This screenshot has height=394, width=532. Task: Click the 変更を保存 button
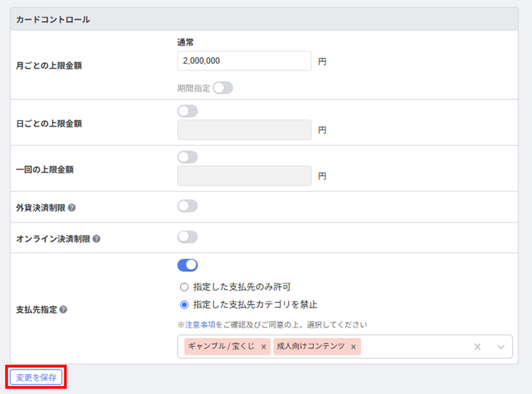click(36, 377)
